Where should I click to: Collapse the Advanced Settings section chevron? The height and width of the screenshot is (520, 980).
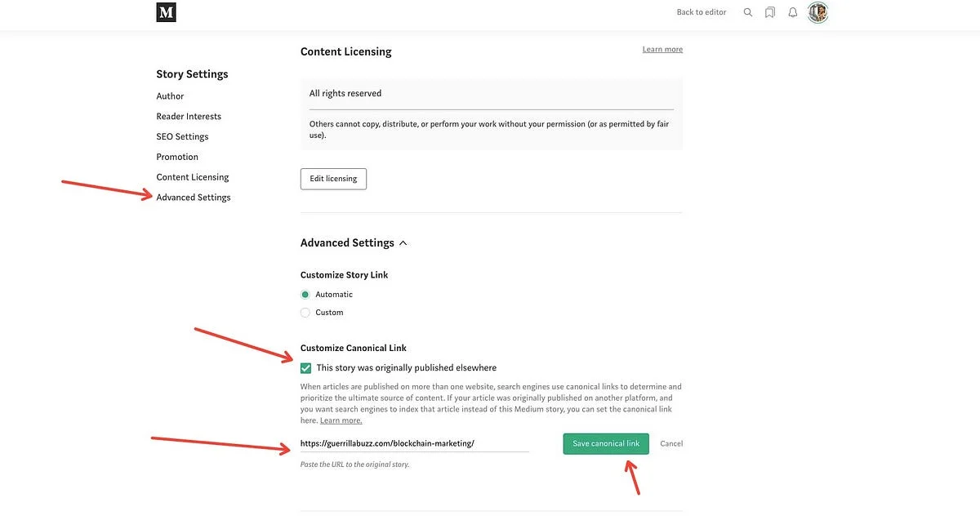click(x=403, y=242)
